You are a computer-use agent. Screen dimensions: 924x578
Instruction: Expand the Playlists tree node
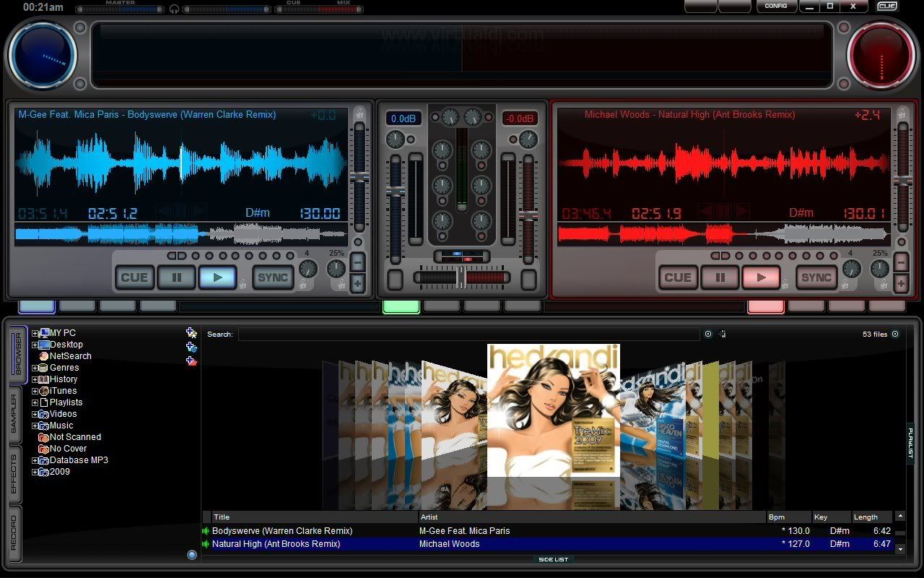(35, 402)
